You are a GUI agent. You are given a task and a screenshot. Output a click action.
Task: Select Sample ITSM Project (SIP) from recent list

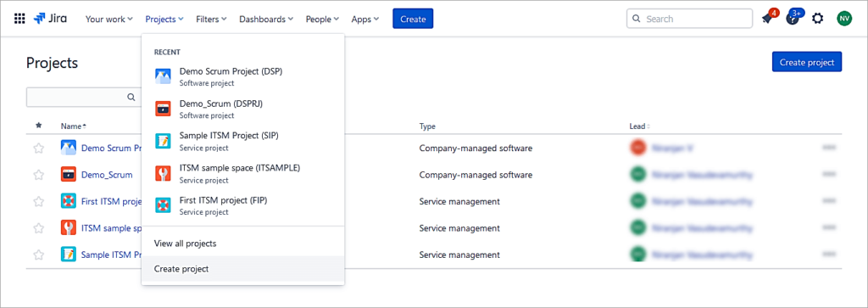click(243, 141)
